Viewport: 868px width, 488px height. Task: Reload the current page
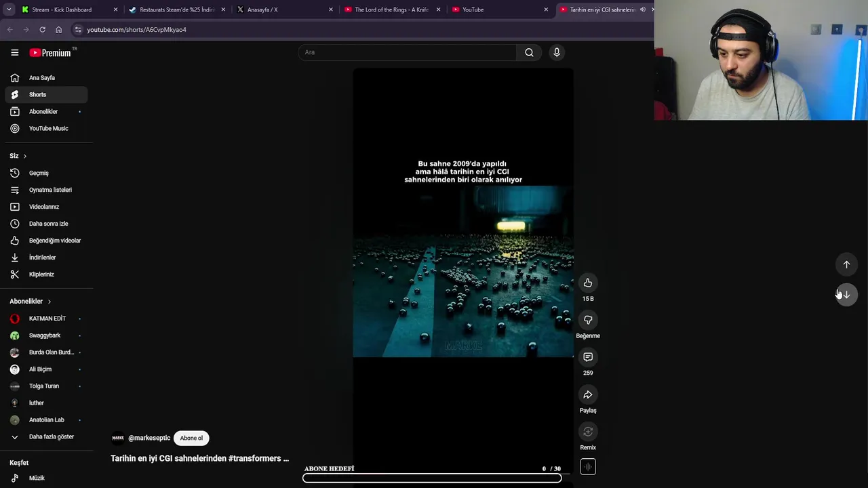tap(42, 30)
